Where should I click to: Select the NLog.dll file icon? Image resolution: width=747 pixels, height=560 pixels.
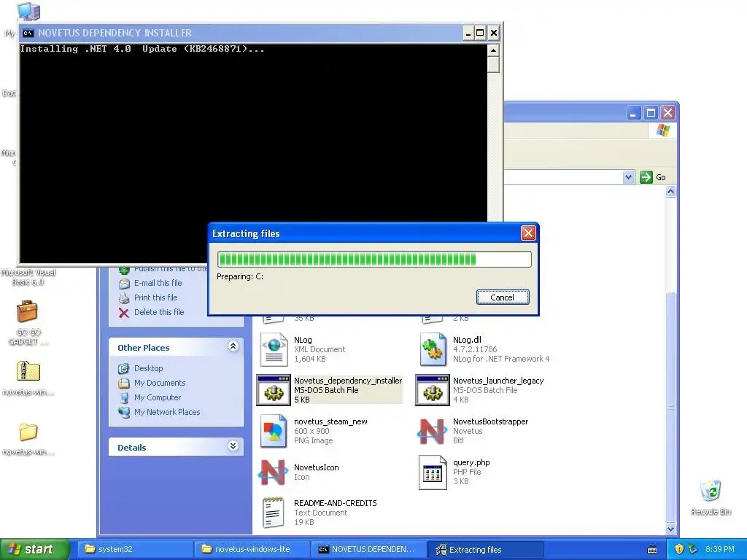coord(433,349)
